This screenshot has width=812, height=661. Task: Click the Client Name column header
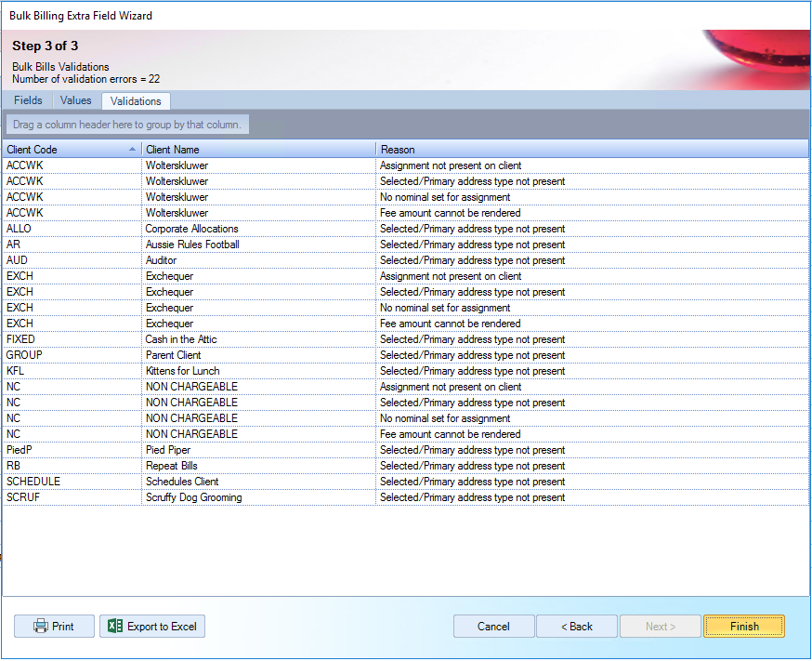(x=258, y=149)
